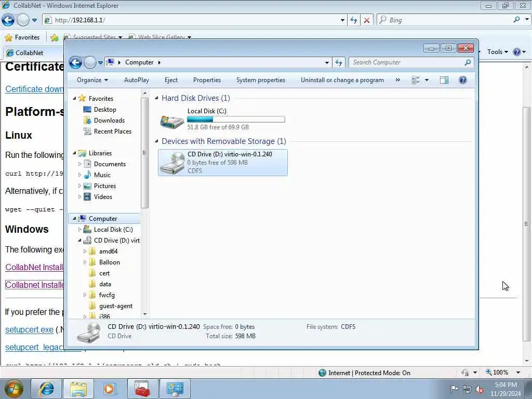Click the muted volume tray icon
The image size is (532, 399).
[480, 390]
